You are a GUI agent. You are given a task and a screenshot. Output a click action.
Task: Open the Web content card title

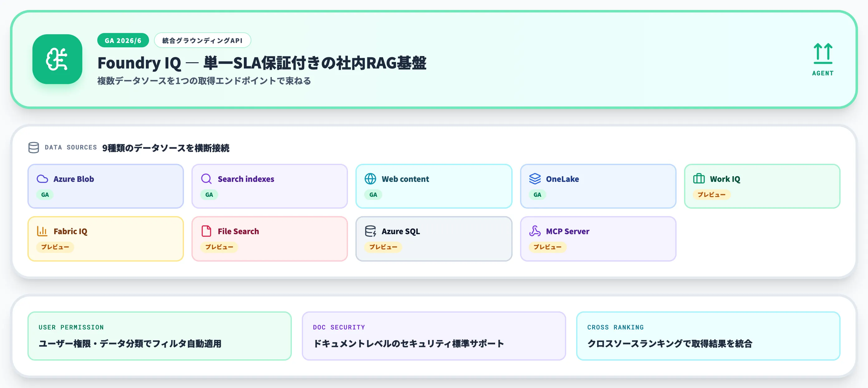point(405,179)
